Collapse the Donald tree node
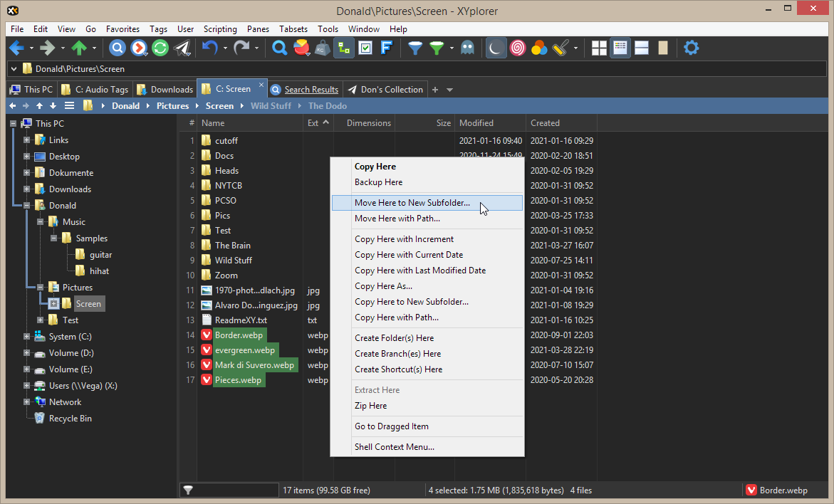This screenshot has height=504, width=834. pos(27,206)
